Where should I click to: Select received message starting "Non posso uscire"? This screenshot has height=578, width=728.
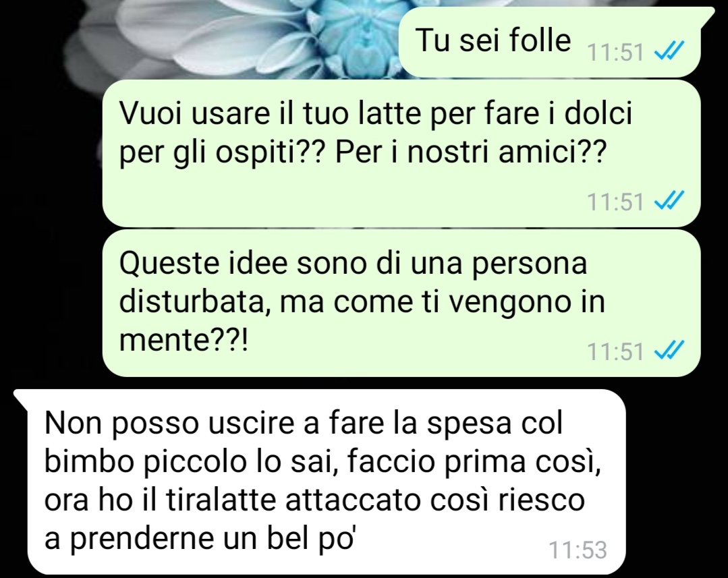coord(327,482)
